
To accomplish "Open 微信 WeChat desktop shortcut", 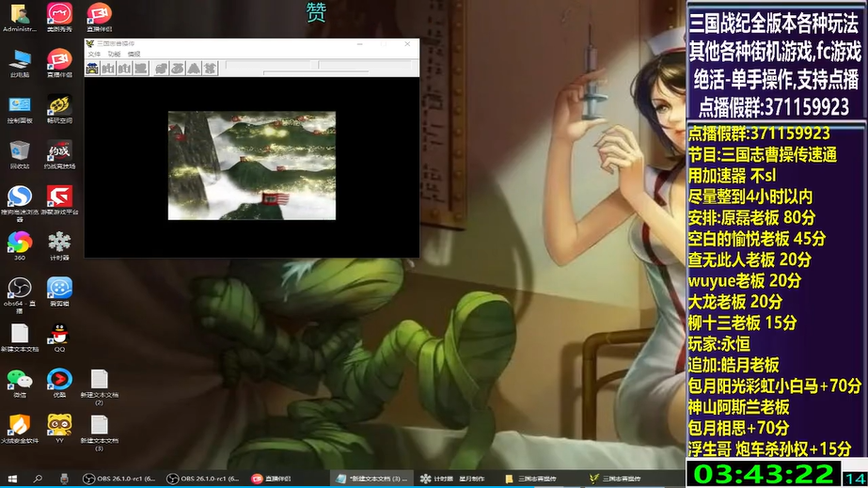I will click(20, 384).
